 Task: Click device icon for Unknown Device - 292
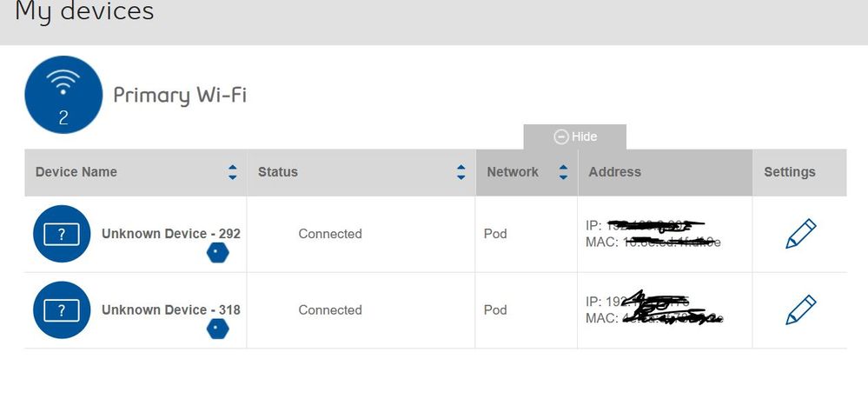(62, 234)
